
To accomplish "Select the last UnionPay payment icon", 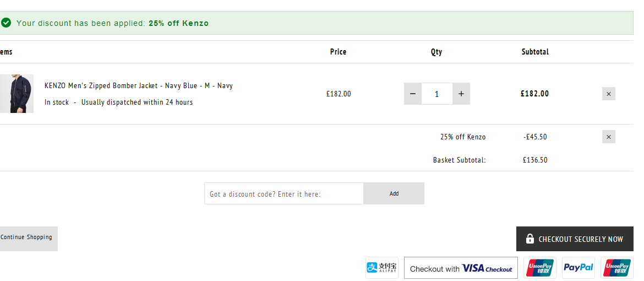I will point(617,268).
